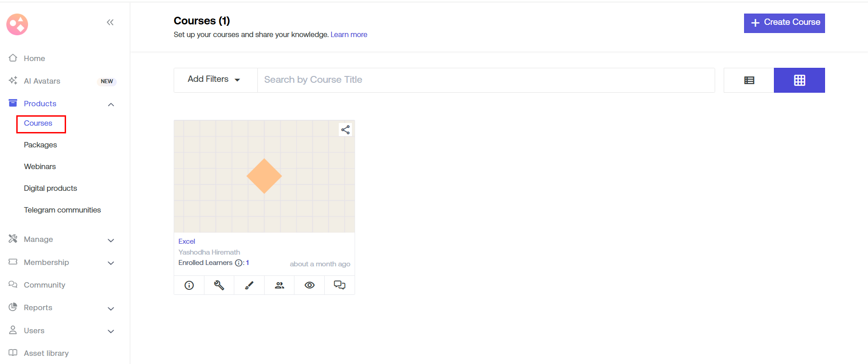Click the Create Course button
Viewport: 868px width, 364px height.
click(x=784, y=23)
